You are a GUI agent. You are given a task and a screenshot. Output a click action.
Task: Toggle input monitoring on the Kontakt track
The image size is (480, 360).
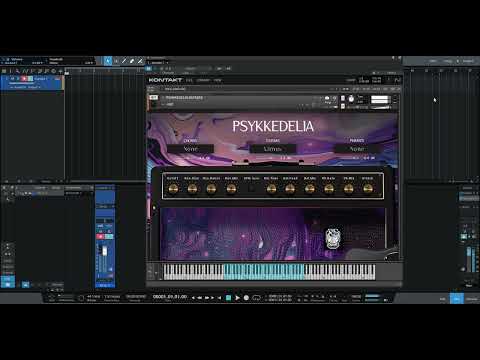[x=30, y=79]
